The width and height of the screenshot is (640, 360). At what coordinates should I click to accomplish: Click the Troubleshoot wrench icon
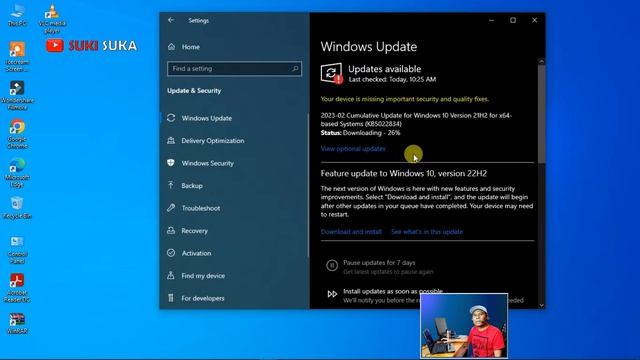click(x=171, y=208)
